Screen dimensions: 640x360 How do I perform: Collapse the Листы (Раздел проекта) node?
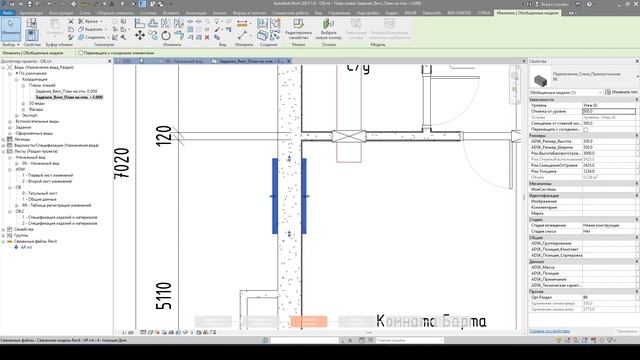pos(3,151)
